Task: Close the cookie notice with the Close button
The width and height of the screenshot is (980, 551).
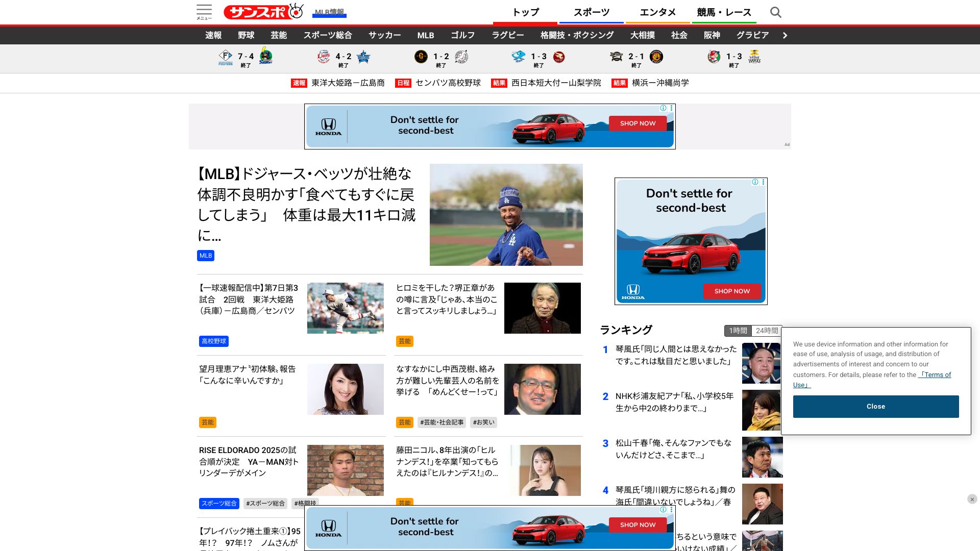Action: [x=875, y=407]
